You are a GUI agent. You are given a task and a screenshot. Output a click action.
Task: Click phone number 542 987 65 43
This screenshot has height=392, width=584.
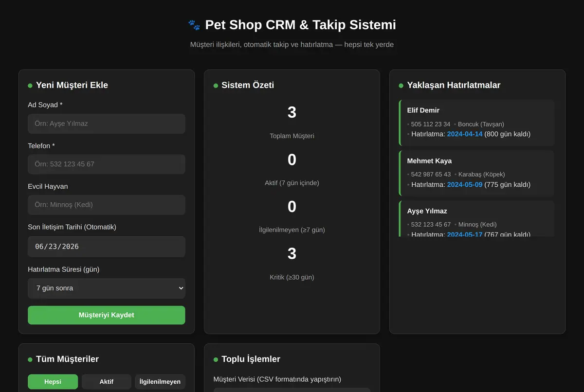click(x=431, y=174)
